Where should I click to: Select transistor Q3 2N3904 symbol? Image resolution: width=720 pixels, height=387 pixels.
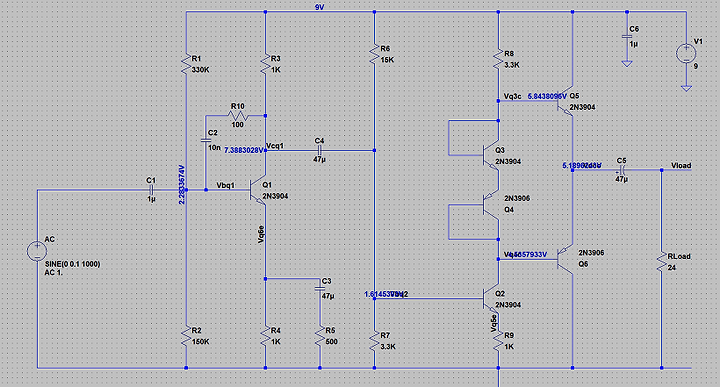(491, 156)
